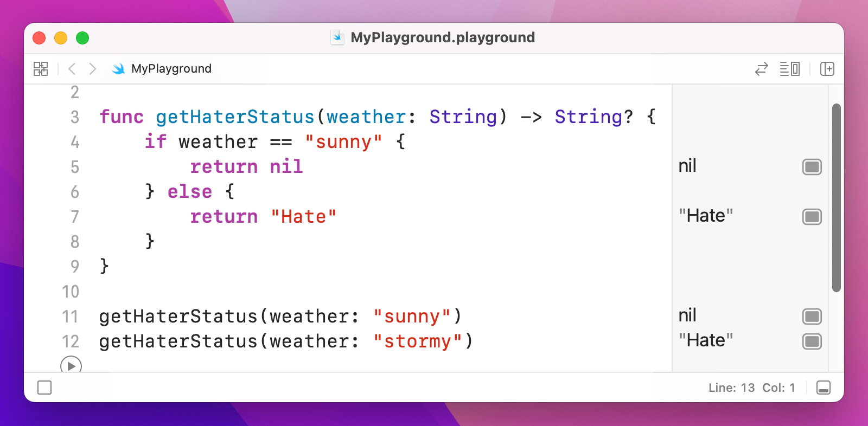Toggle the square box in the bottom bar
This screenshot has width=868, height=426.
44,388
